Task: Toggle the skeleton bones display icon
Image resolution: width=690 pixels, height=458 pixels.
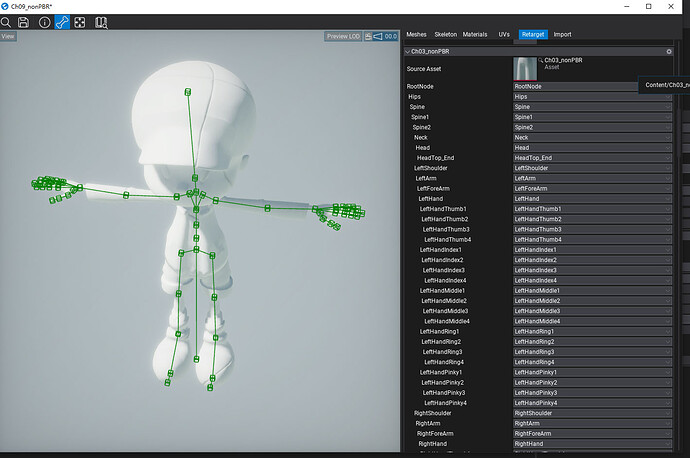Action: click(x=62, y=21)
